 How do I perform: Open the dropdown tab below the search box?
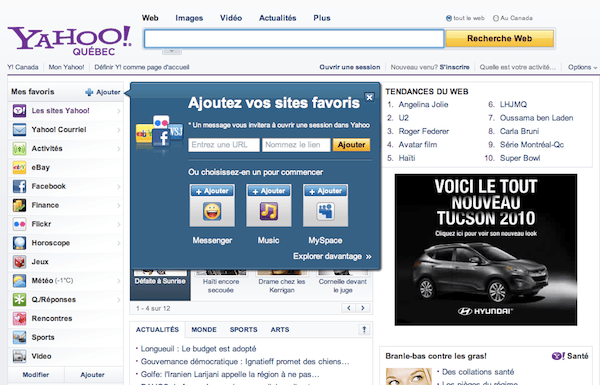pyautogui.click(x=172, y=51)
